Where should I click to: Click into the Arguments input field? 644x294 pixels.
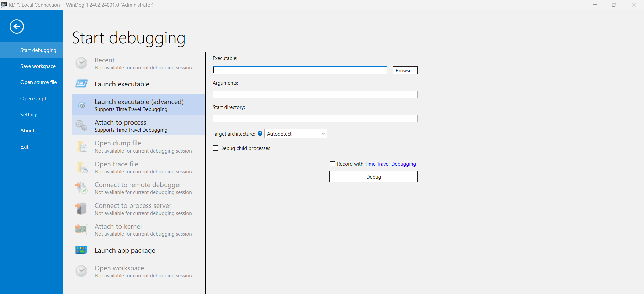click(x=315, y=95)
